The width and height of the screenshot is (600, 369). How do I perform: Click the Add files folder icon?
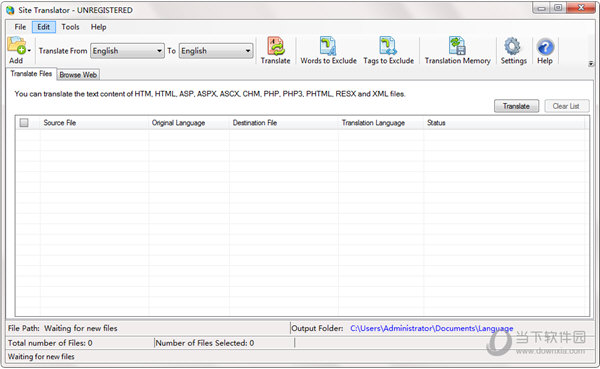pyautogui.click(x=16, y=46)
